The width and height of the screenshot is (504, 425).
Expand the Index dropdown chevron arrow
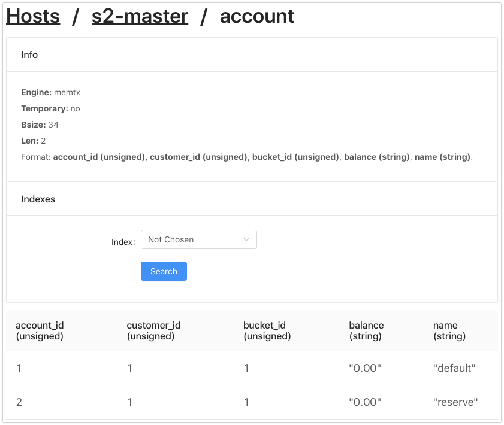246,239
